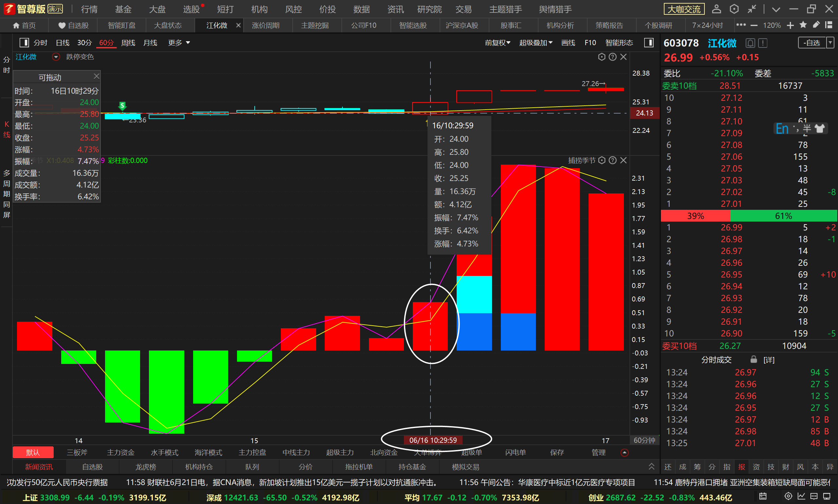Viewport: 838px width, 504px height.
Task: Close the 可拖动 floating data panel
Action: (x=97, y=76)
